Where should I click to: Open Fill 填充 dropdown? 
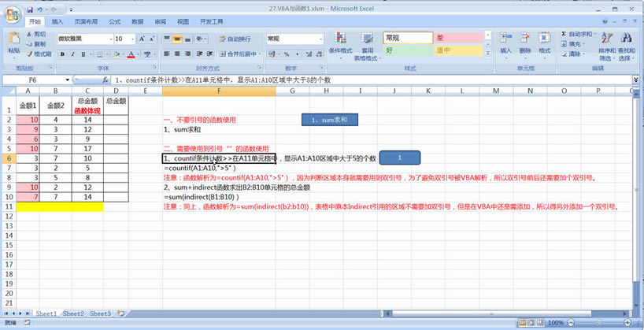573,44
